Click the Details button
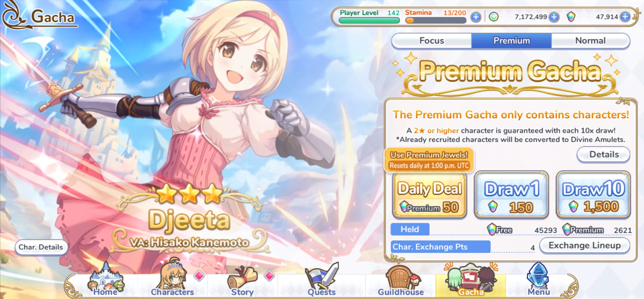This screenshot has width=644, height=299. coord(603,154)
